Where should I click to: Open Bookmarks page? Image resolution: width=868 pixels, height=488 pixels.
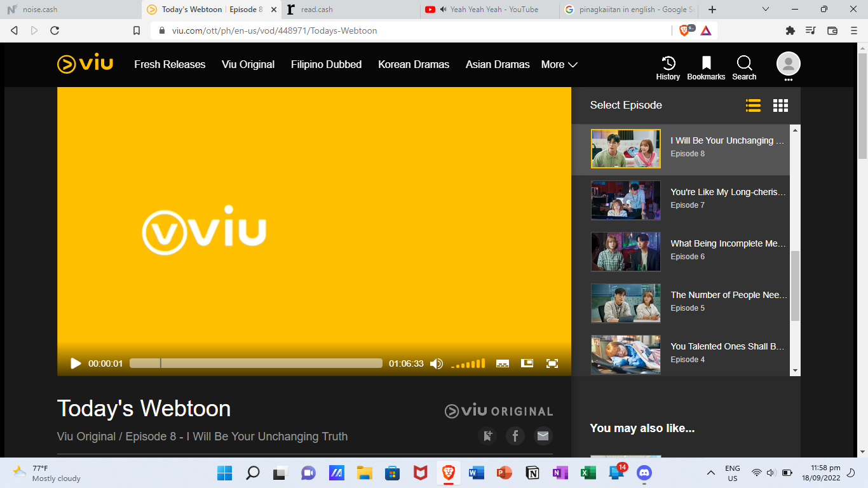point(706,68)
